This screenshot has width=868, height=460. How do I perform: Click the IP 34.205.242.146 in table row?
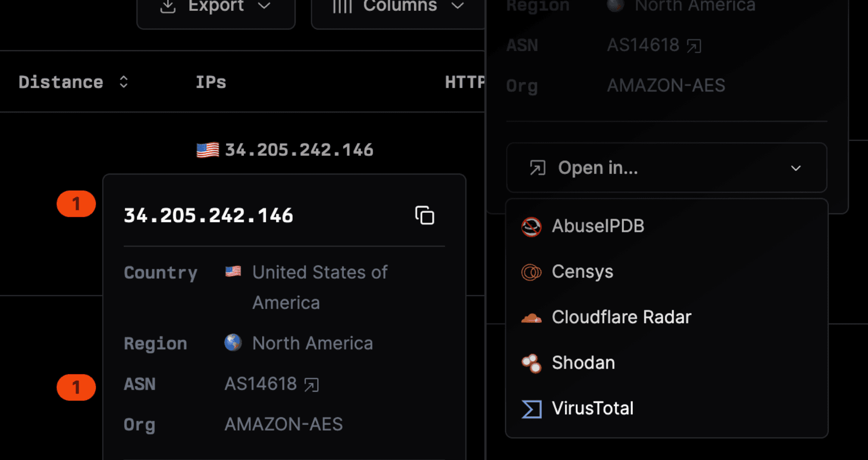pos(298,150)
